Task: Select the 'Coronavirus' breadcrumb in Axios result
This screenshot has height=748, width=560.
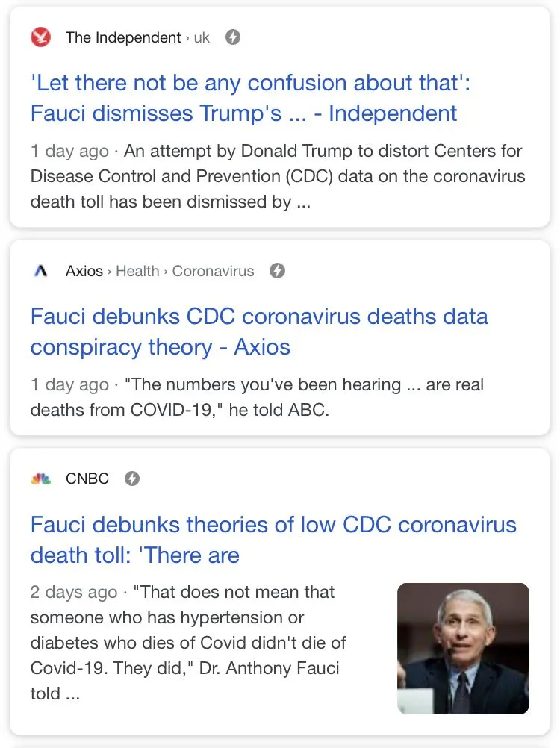Action: point(213,271)
